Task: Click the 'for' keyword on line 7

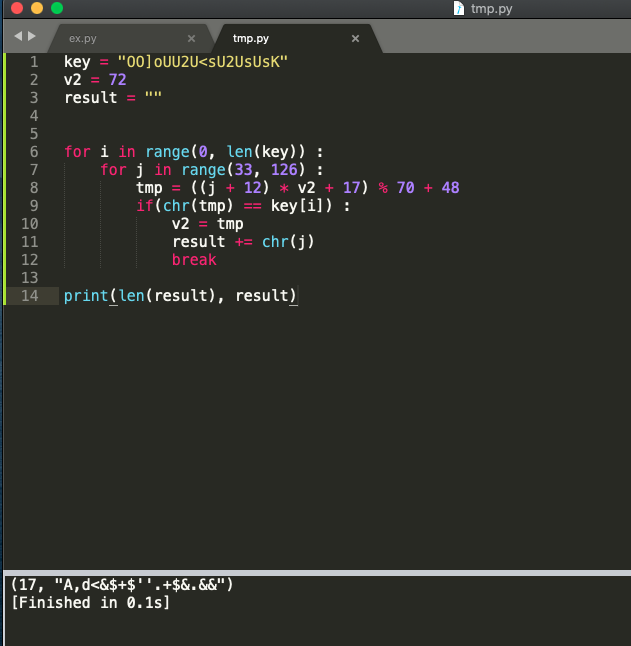Action: point(113,170)
